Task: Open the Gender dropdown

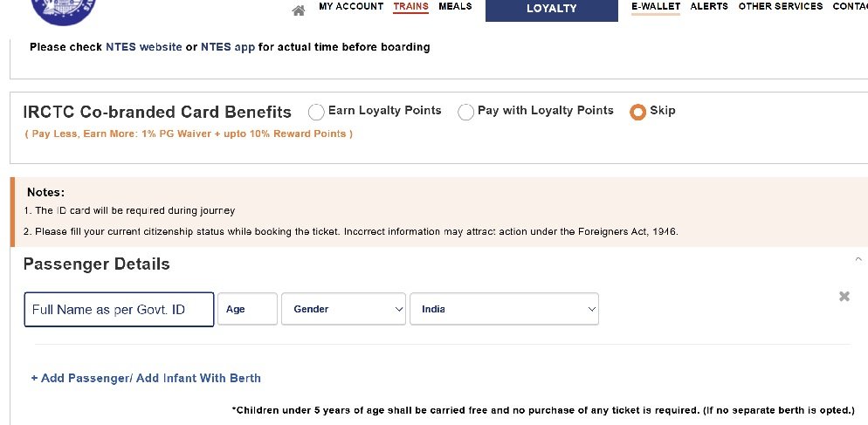Action: [x=343, y=309]
